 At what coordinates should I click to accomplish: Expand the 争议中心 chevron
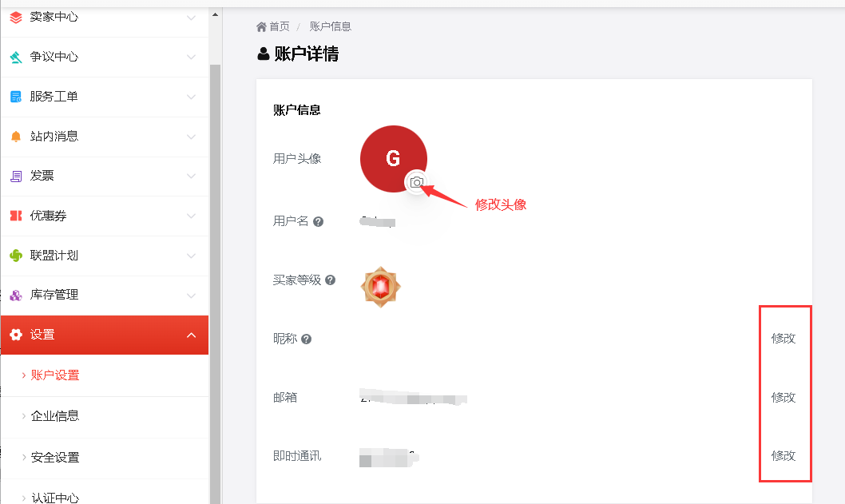[191, 57]
